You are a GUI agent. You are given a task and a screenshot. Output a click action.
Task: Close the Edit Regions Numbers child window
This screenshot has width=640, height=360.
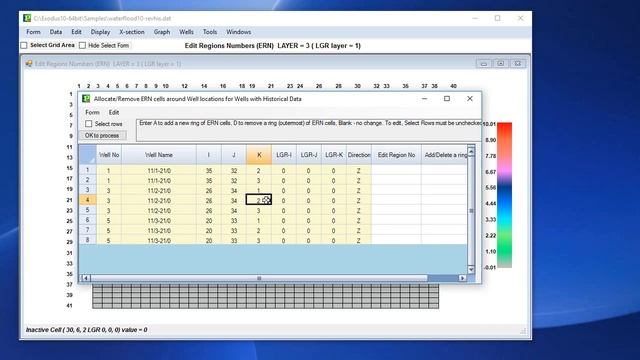point(518,64)
